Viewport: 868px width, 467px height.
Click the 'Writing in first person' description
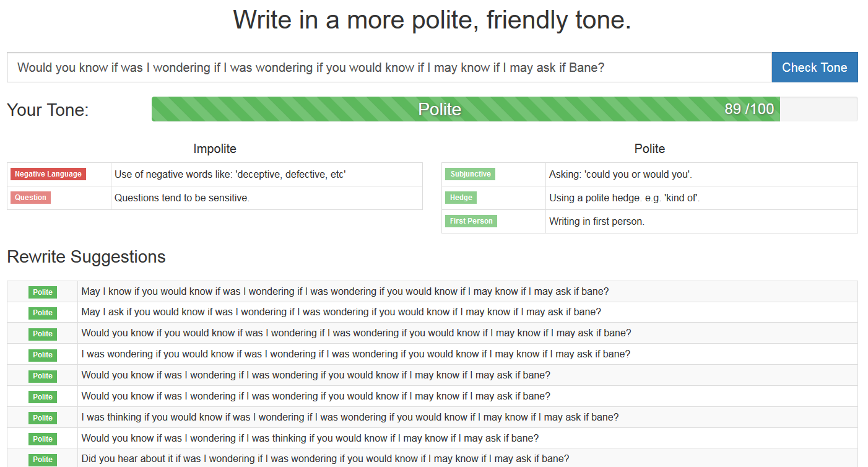(x=597, y=222)
